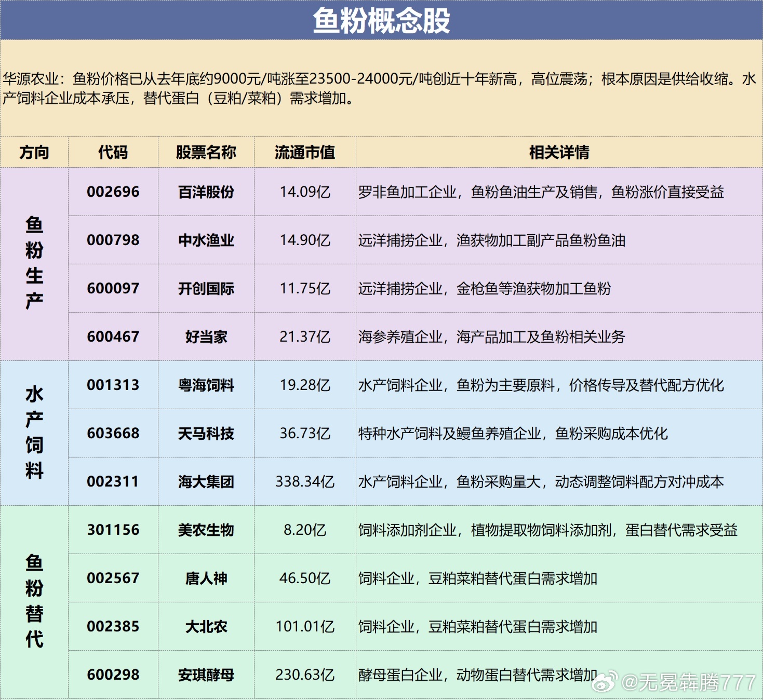The width and height of the screenshot is (763, 700).
Task: Click the 海参养殖企业 detail cell
Action: (559, 336)
